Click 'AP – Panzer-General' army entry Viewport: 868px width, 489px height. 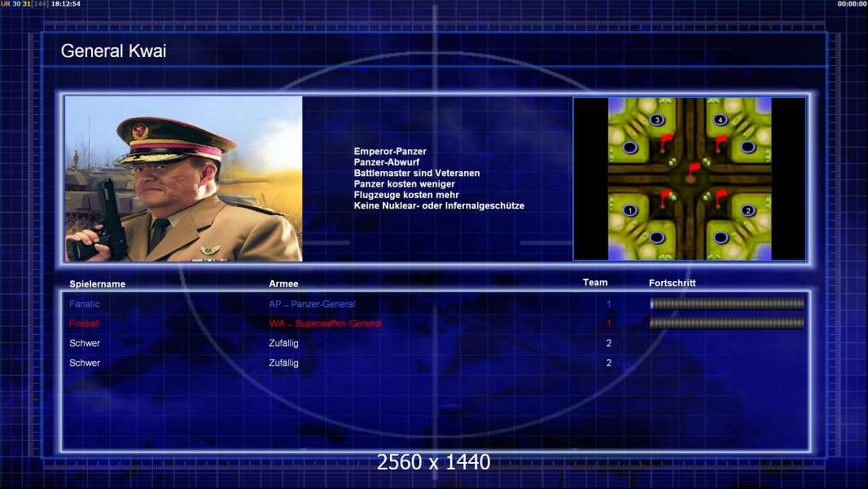pyautogui.click(x=312, y=304)
